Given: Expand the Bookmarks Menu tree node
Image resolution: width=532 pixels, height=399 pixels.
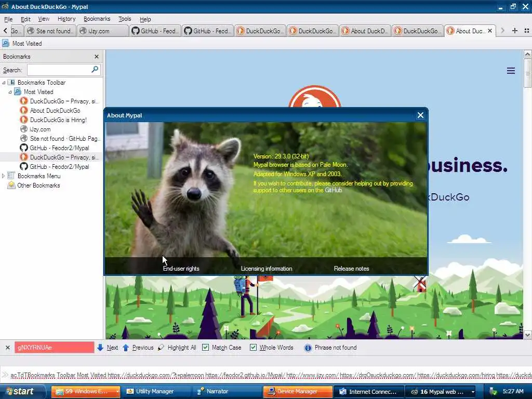Looking at the screenshot, I should [4, 176].
